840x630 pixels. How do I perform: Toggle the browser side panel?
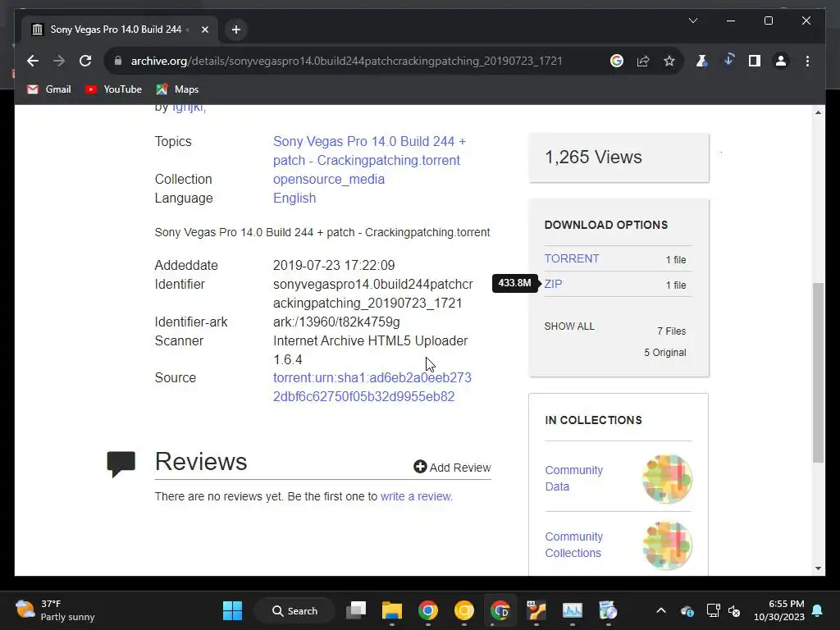click(755, 61)
